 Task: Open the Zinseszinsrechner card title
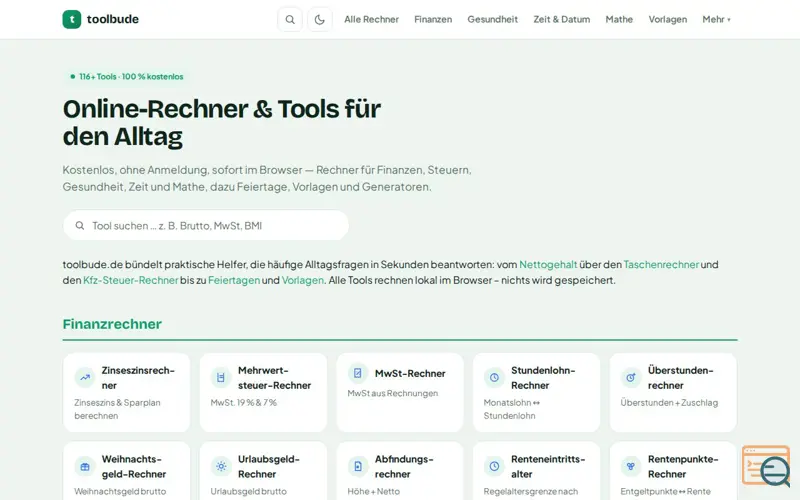(138, 378)
